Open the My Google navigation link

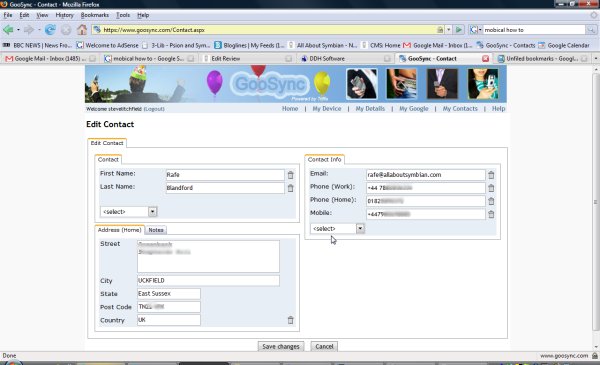pos(414,109)
